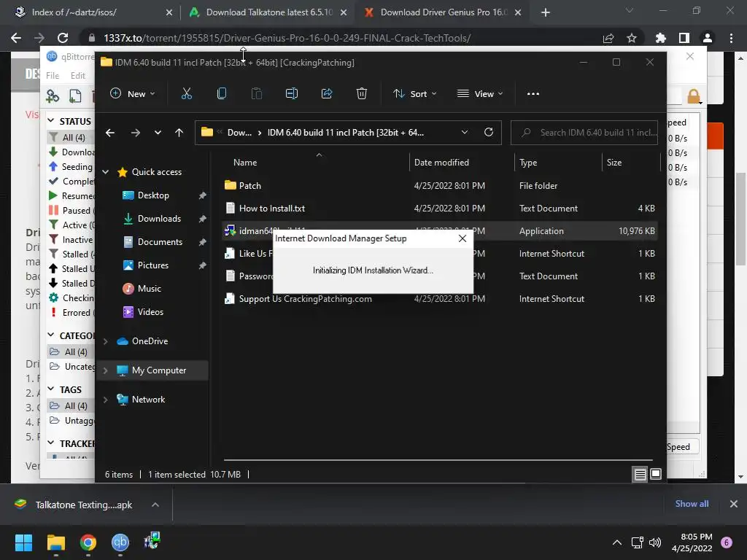747x560 pixels.
Task: Click the Chrome address bar URL
Action: [x=287, y=38]
